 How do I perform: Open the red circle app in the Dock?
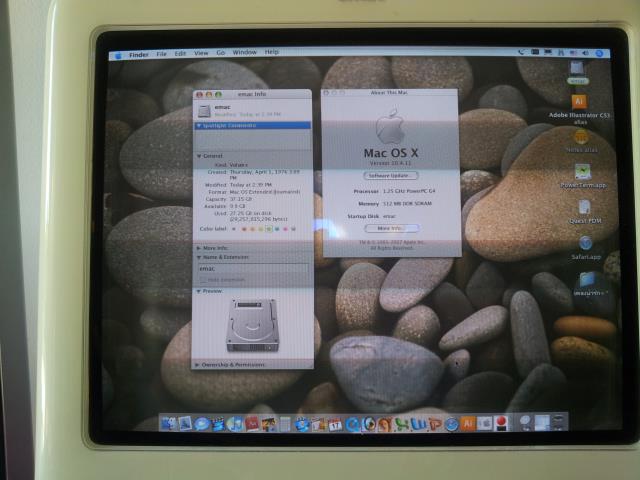pos(501,424)
